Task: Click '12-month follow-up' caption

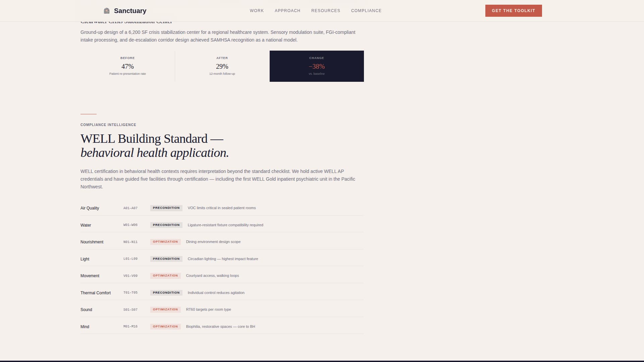Action: coord(222,74)
